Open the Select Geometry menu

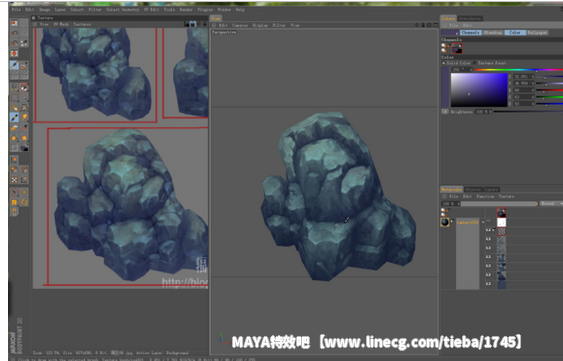[122, 10]
